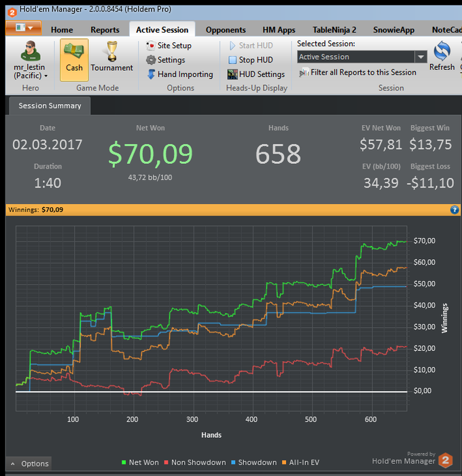Filter all Reports to this Session
The height and width of the screenshot is (476, 462).
click(x=357, y=73)
